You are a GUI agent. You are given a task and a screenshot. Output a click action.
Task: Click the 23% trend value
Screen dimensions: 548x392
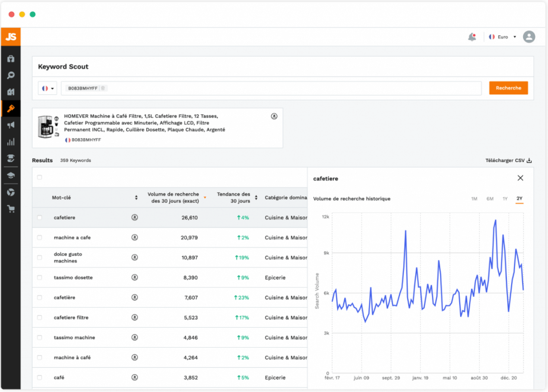242,298
